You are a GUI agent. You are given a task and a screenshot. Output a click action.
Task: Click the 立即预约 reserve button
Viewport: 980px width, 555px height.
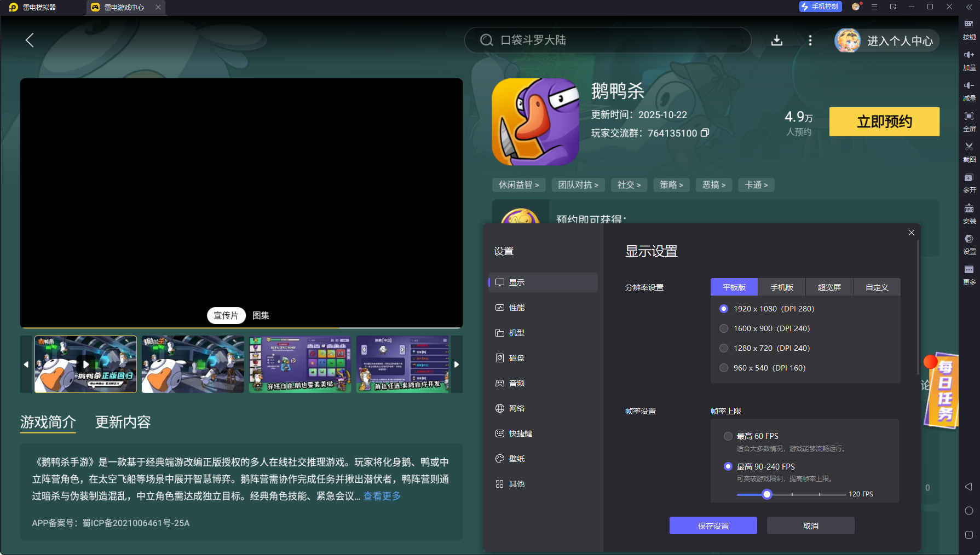coord(884,122)
